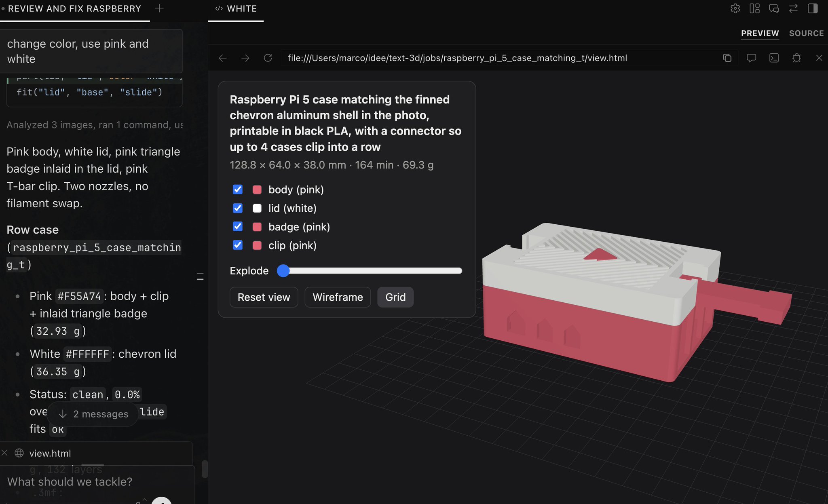Click badge pink color swatch
This screenshot has height=504, width=828.
click(x=257, y=227)
